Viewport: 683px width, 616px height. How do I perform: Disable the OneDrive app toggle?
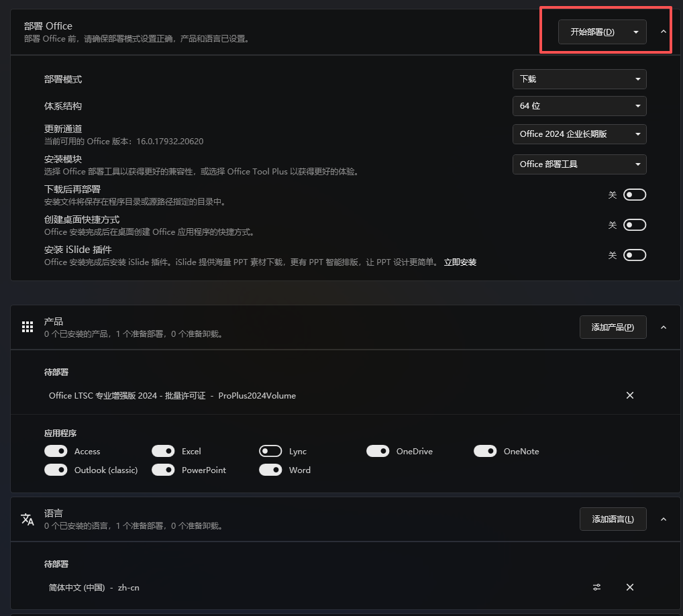point(378,451)
